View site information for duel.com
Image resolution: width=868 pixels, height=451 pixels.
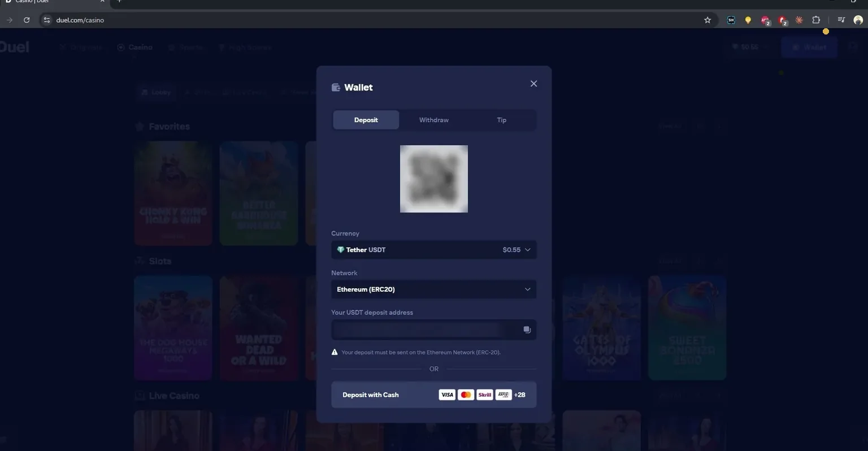coord(47,20)
